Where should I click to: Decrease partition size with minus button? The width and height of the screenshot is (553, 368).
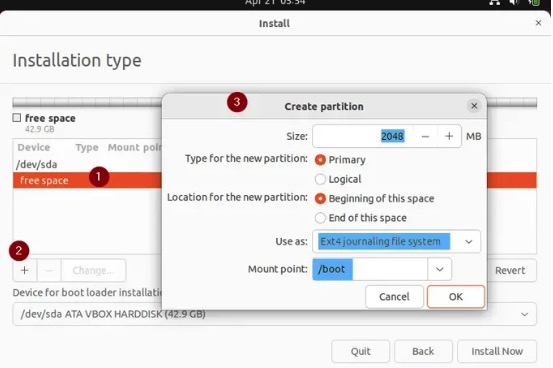click(425, 137)
